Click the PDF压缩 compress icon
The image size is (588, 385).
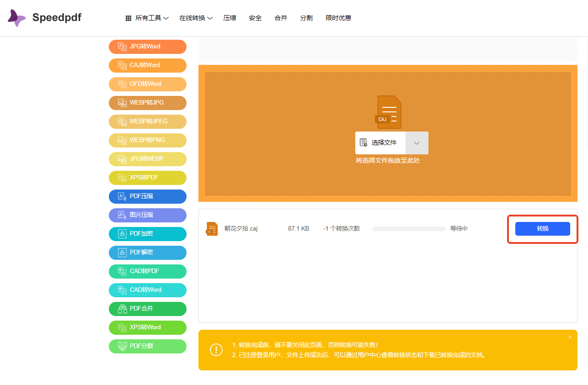pos(122,196)
